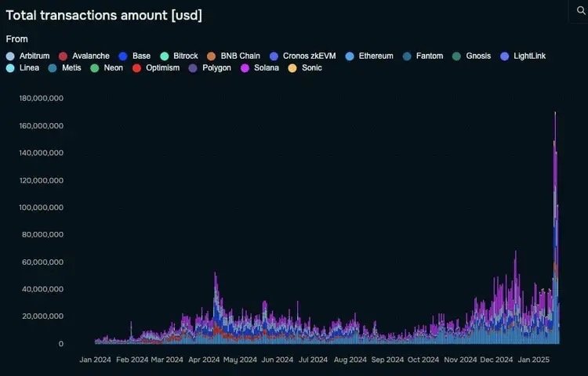Click the May 2024 x-axis label
588x376 pixels.
point(240,360)
